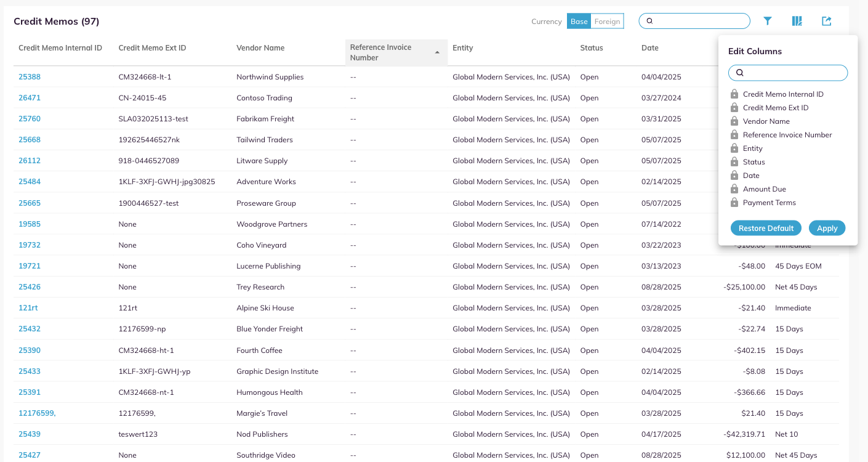
Task: Focus the main table search field
Action: click(x=694, y=21)
